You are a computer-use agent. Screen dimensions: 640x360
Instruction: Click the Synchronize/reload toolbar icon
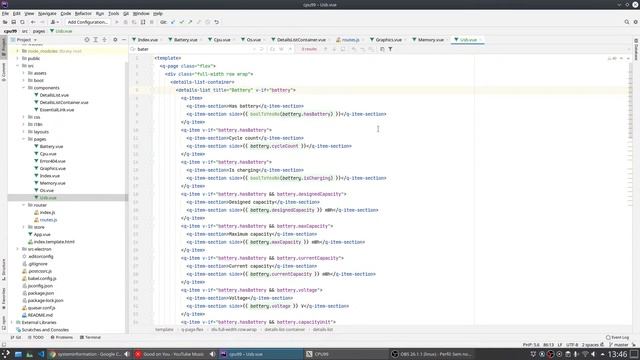[x=22, y=22]
